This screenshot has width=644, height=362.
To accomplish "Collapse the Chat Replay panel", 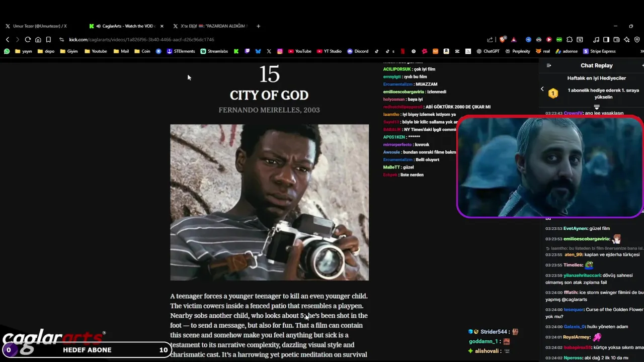I will (x=549, y=65).
